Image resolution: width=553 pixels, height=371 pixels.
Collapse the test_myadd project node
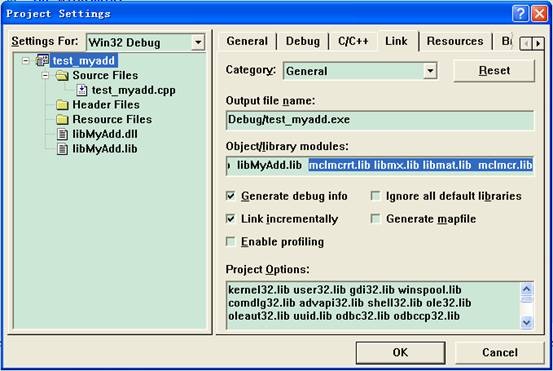point(25,61)
